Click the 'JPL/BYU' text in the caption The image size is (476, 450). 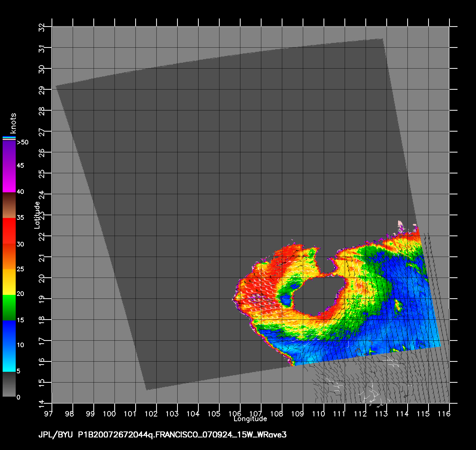pyautogui.click(x=55, y=435)
